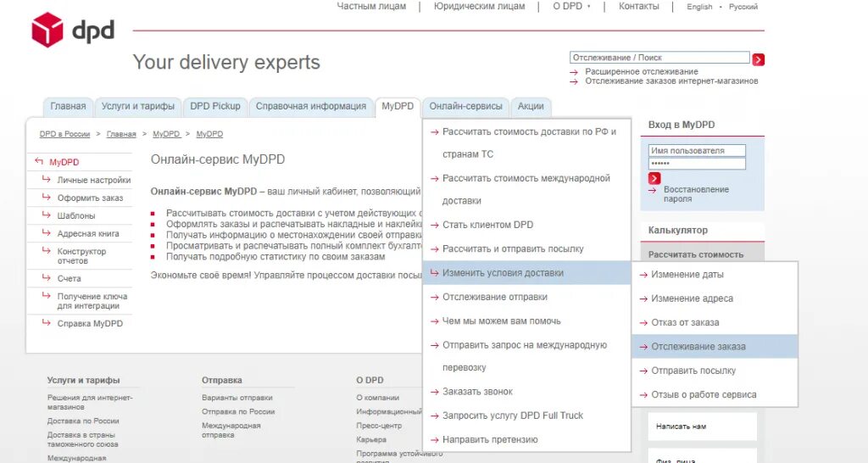Open Доставка в страны таможенного союза footer link
Viewport: 868px width, 463px height.
tap(82, 439)
